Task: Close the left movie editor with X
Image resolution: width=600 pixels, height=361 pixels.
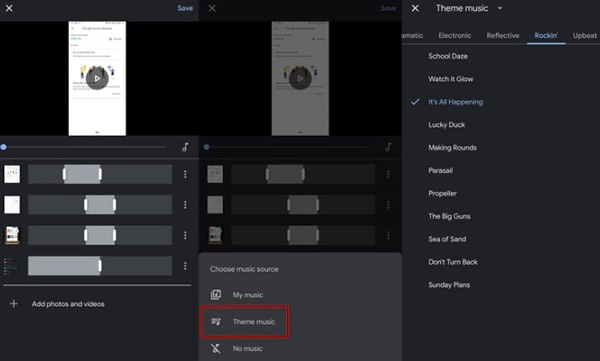Action: 9,8
